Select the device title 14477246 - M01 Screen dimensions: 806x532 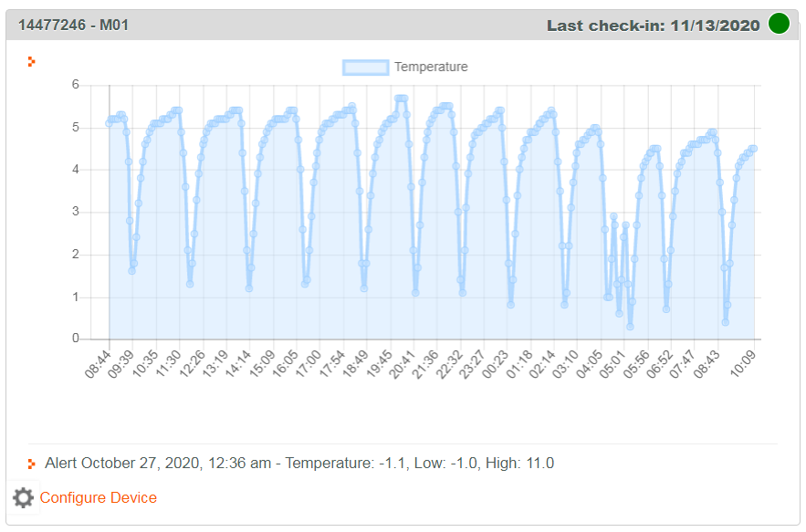point(73,26)
